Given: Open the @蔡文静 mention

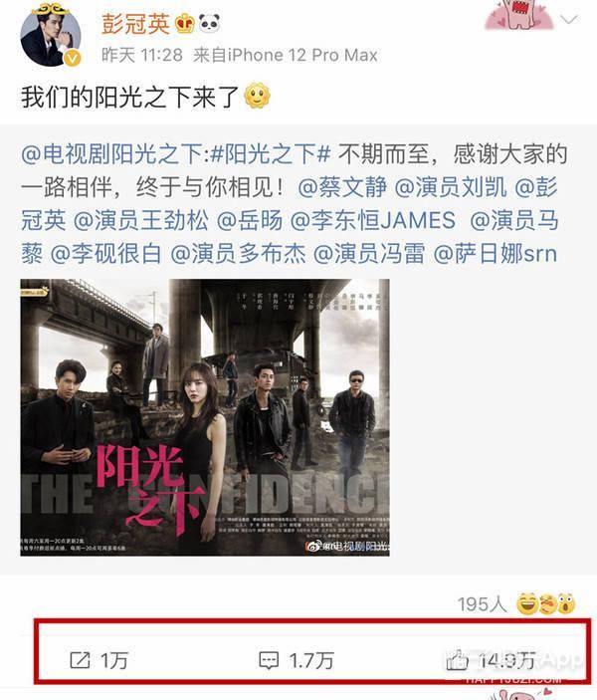Looking at the screenshot, I should coord(342,187).
